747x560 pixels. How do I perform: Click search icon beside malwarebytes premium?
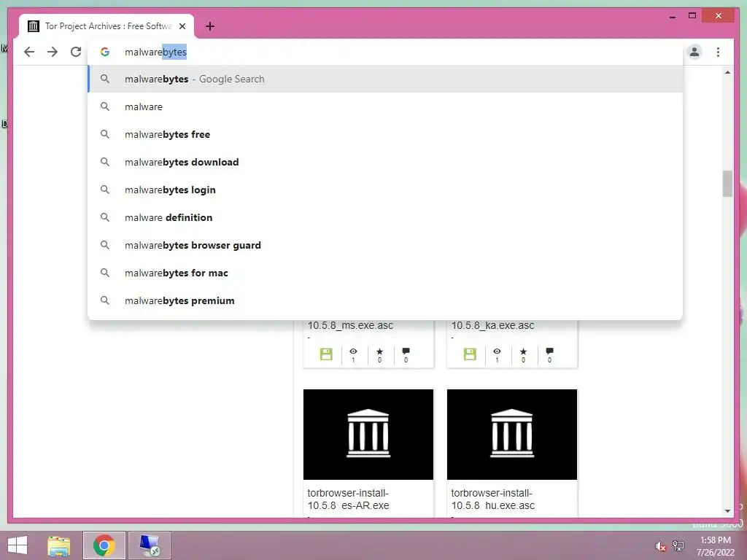coord(105,300)
